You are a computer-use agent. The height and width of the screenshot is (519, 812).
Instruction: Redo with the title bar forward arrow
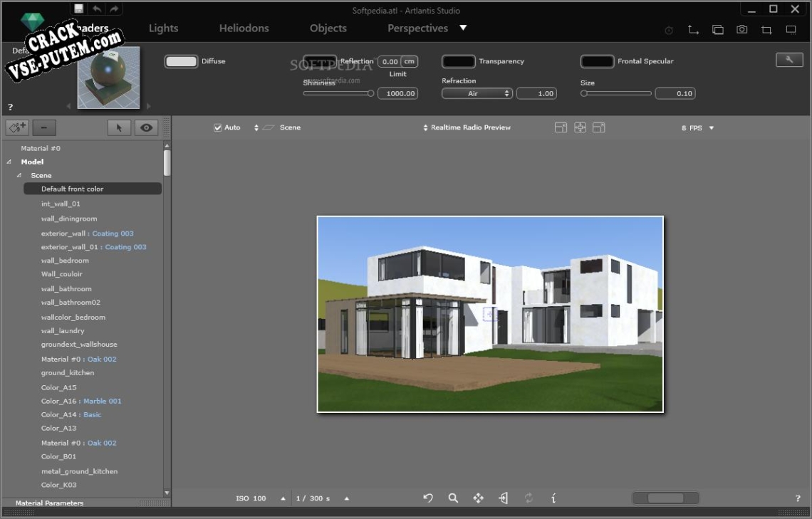pyautogui.click(x=114, y=9)
